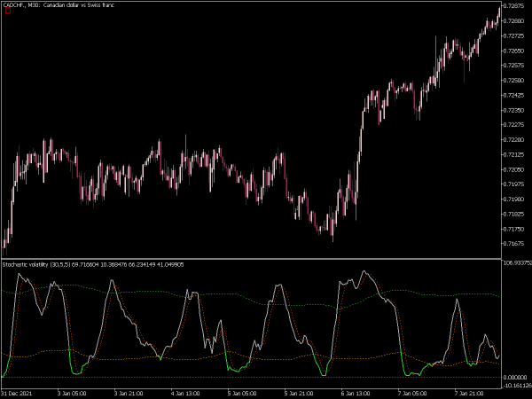Click the 0.72575 price label
The width and height of the screenshot is (532, 399).
[513, 66]
